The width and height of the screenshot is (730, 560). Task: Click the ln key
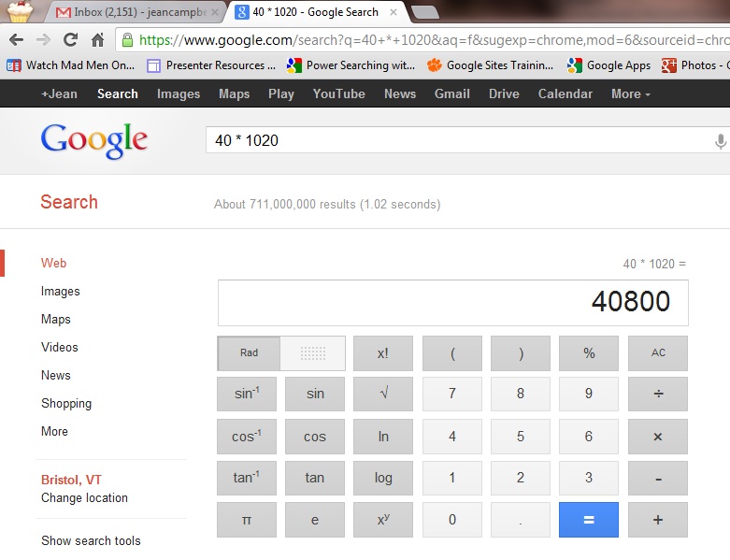383,437
